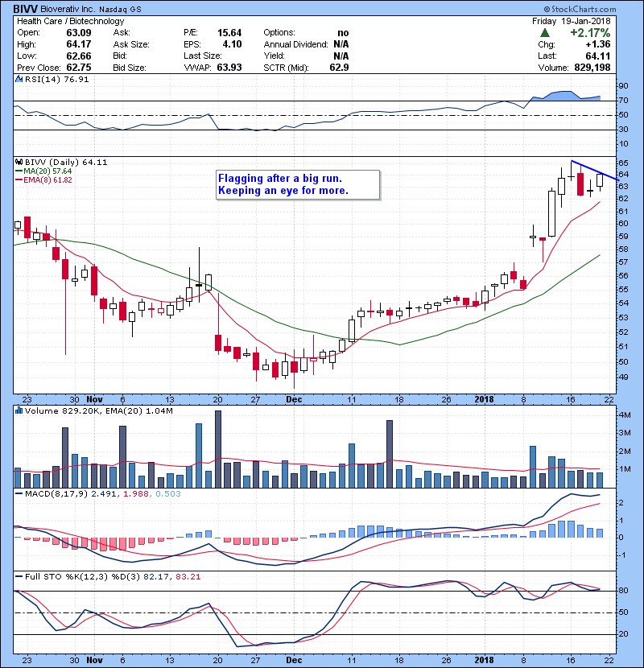Select the Low value 62.66
This screenshot has width=644, height=668.
pyautogui.click(x=78, y=56)
